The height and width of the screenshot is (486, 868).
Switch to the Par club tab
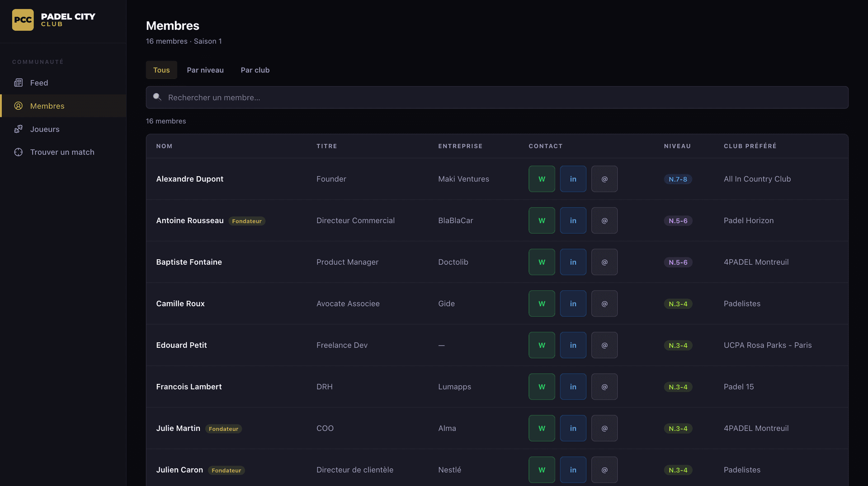(x=255, y=70)
